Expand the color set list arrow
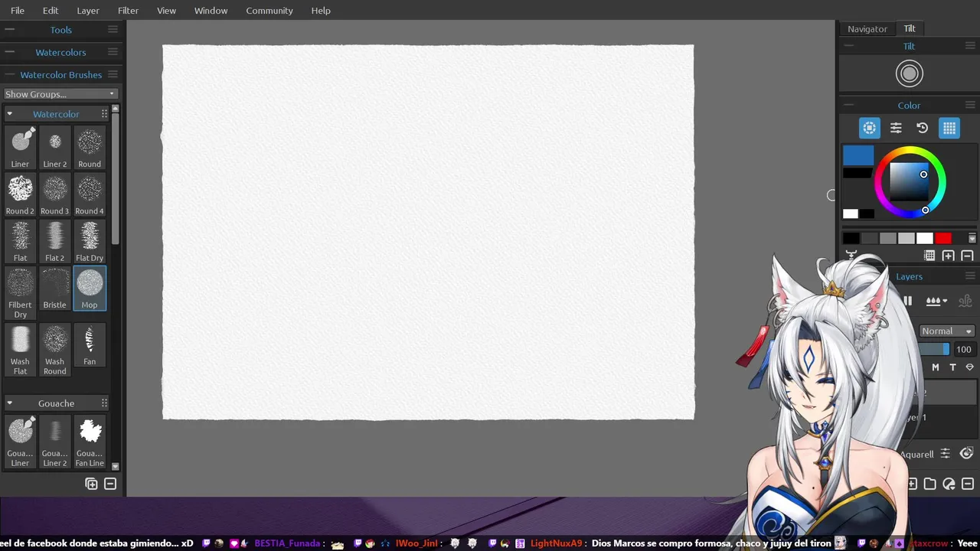980x551 pixels. pos(972,238)
